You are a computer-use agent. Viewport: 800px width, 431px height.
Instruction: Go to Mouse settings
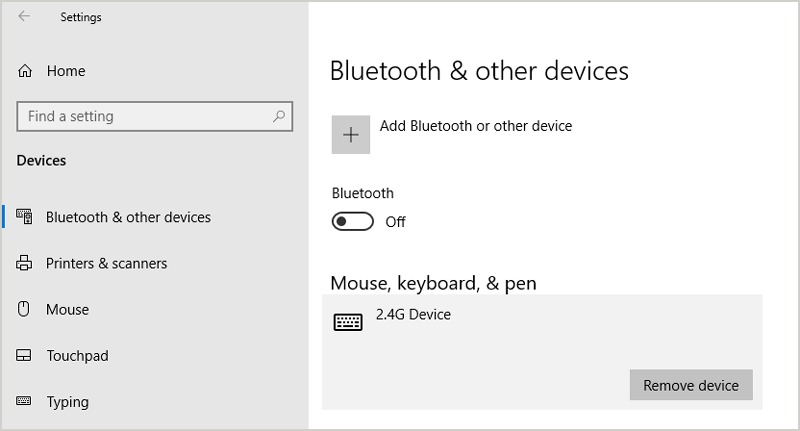[67, 310]
